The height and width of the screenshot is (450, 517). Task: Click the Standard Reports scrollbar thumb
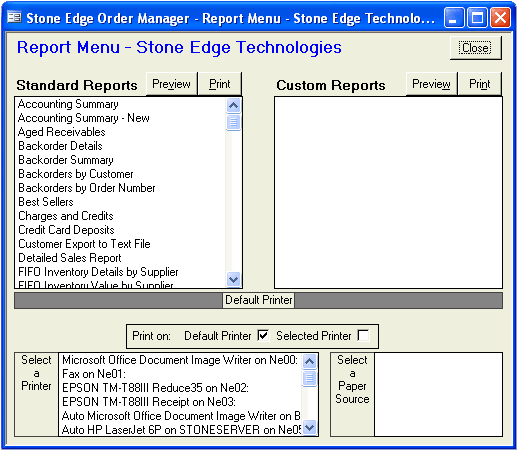click(x=233, y=122)
